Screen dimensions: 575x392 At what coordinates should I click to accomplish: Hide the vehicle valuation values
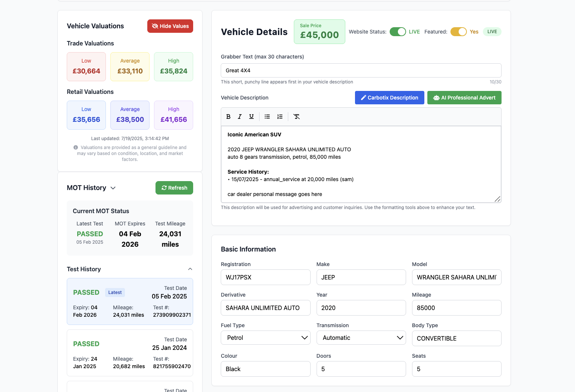(x=170, y=26)
